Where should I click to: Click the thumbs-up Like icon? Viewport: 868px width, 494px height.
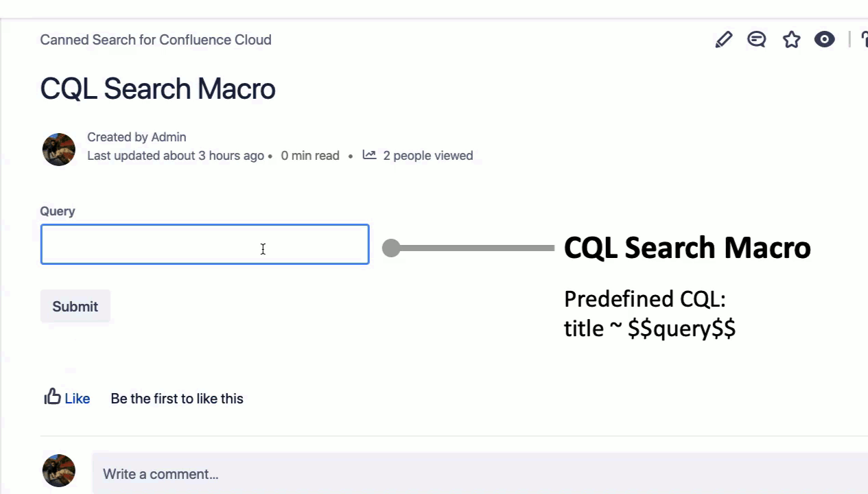point(53,397)
